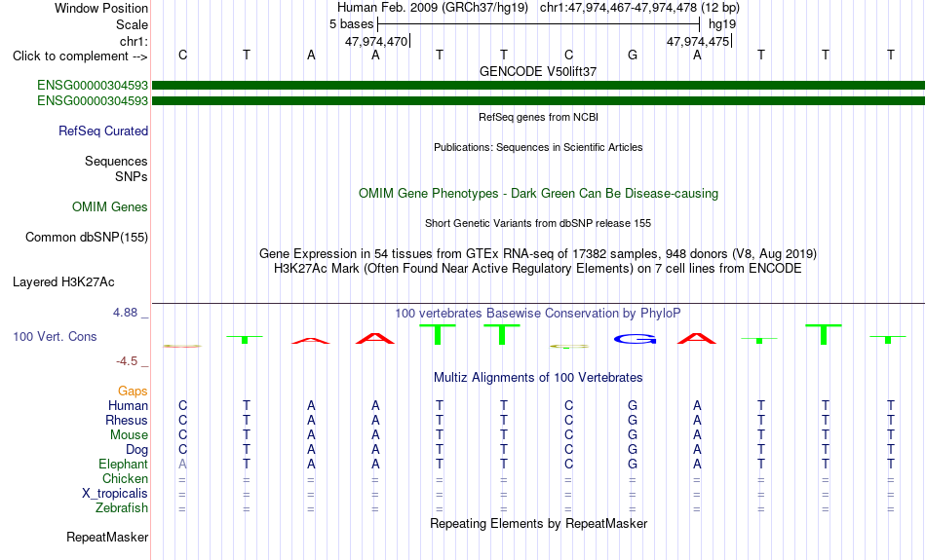Viewport: 926px width, 560px height.
Task: Open the OMIM Genes track label
Action: click(x=109, y=207)
